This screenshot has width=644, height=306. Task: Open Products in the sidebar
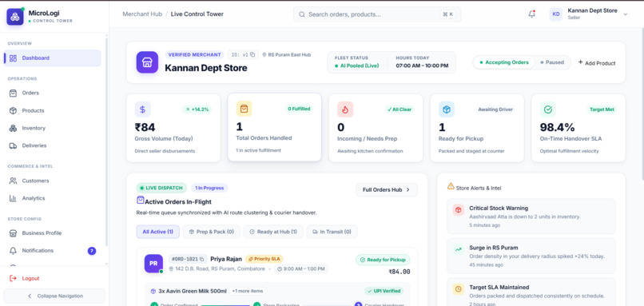pos(52,110)
